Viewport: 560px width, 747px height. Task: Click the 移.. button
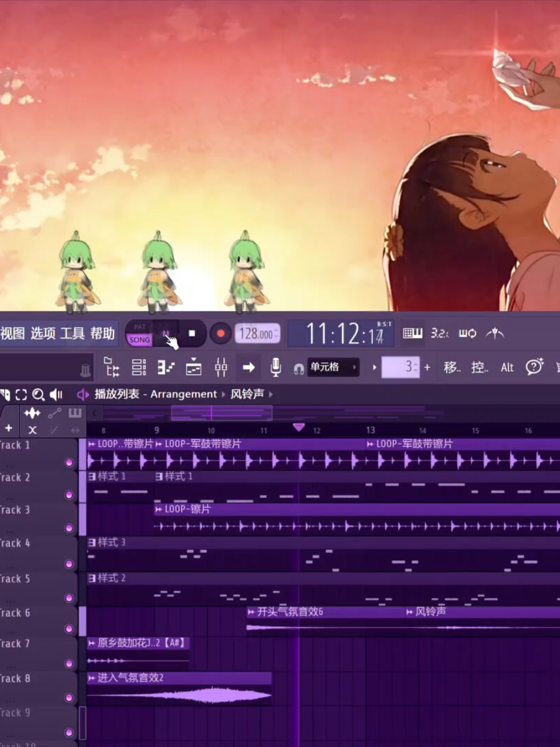pyautogui.click(x=452, y=367)
